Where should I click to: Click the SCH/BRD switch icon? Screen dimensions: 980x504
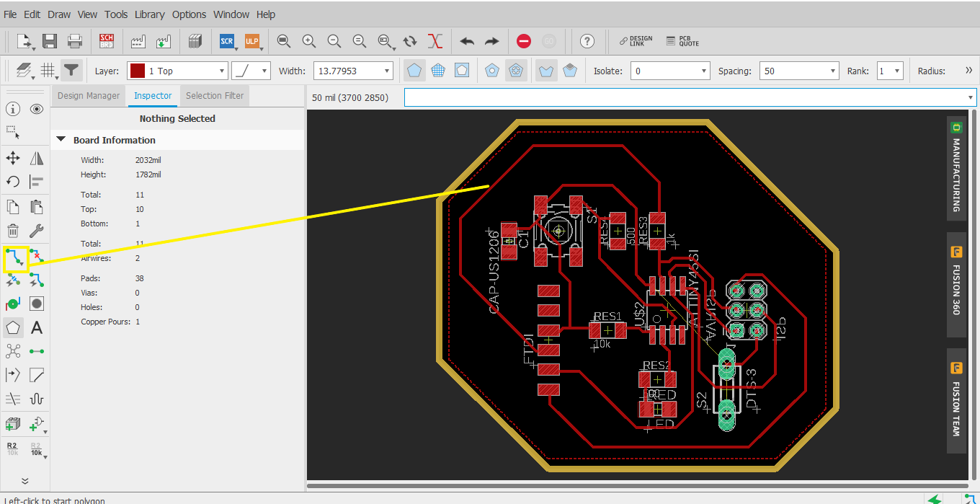(107, 41)
